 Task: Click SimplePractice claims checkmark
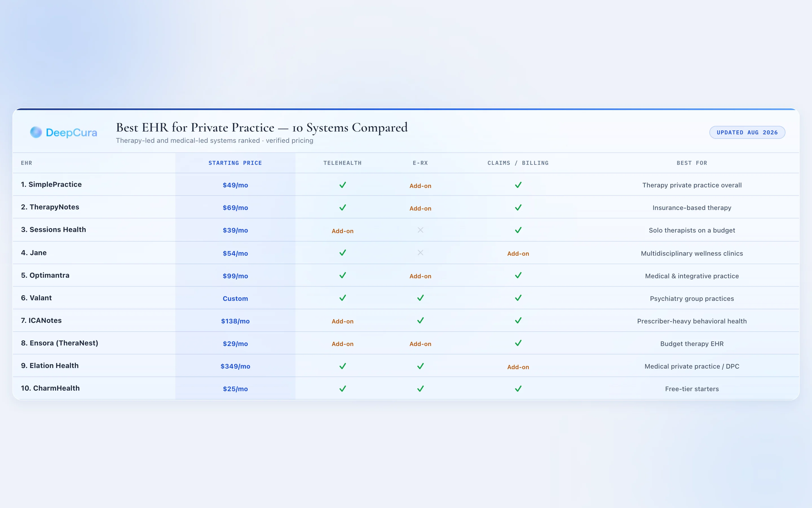(518, 185)
